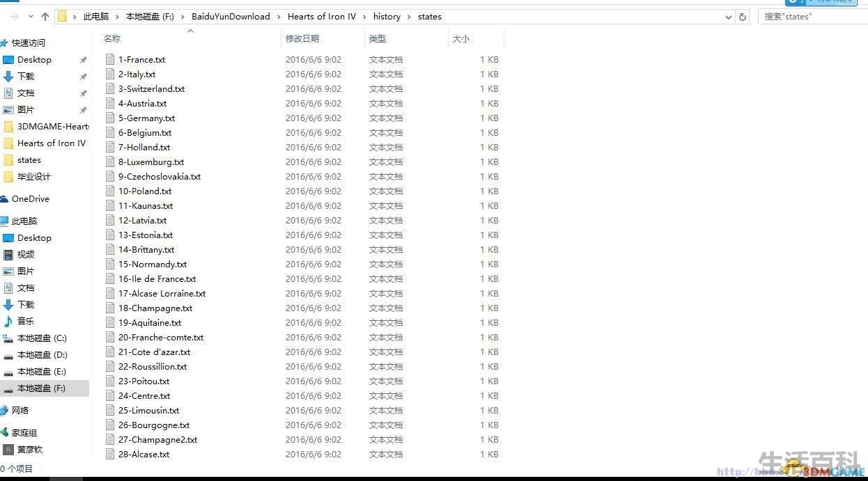This screenshot has width=868, height=481.
Task: Select the file 9-Czechoslovakia.txt
Action: (x=160, y=177)
